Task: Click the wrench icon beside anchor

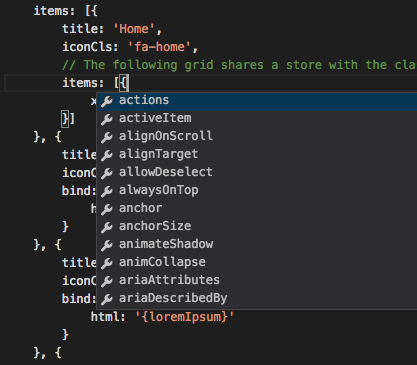Action: (107, 209)
